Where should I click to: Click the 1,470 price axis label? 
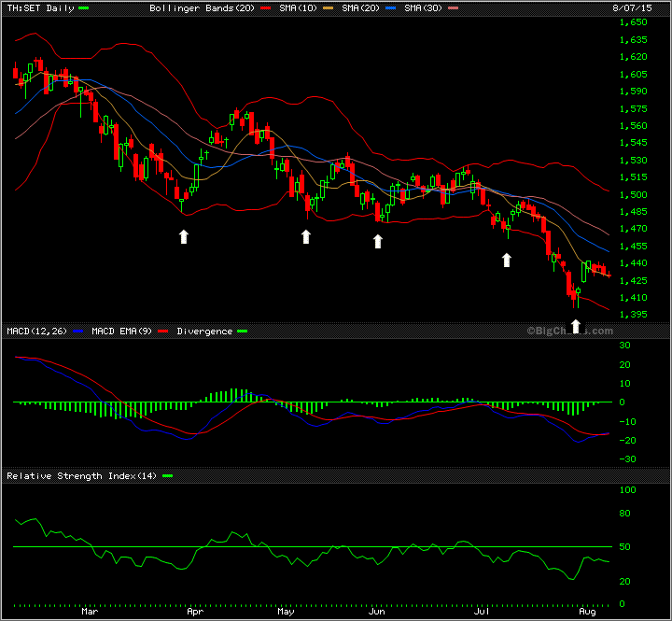pos(634,229)
